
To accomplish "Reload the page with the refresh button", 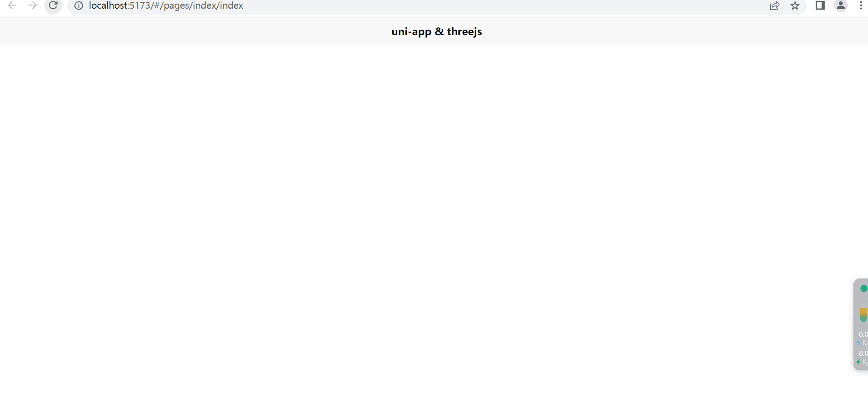I will point(53,5).
